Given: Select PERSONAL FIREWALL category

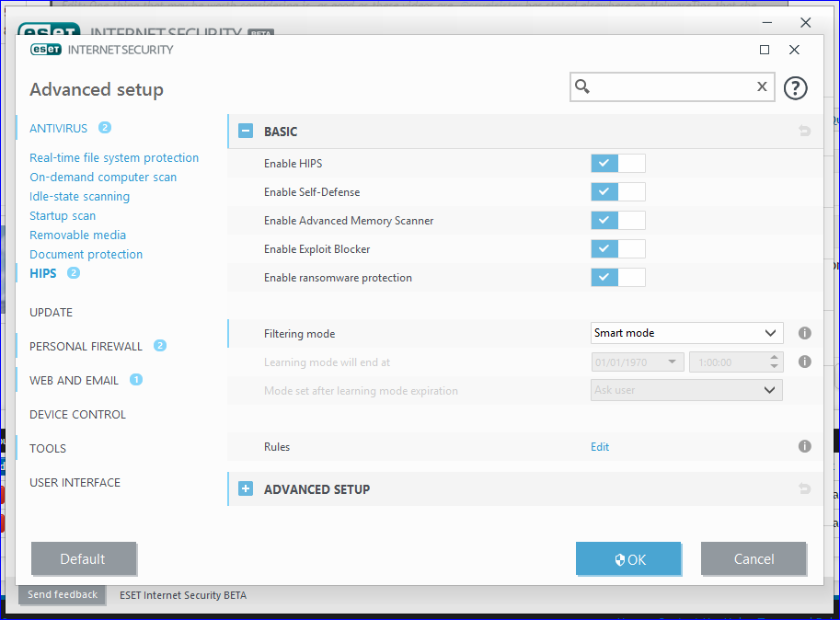Looking at the screenshot, I should point(86,347).
